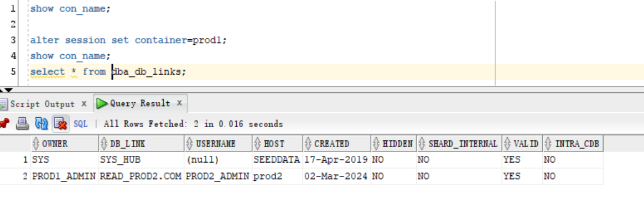
Task: Select the PROD2_ADMIN username cell
Action: point(218,176)
